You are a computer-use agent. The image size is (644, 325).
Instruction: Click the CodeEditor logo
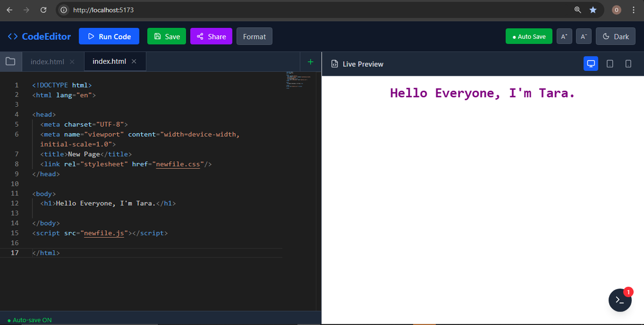pos(39,36)
